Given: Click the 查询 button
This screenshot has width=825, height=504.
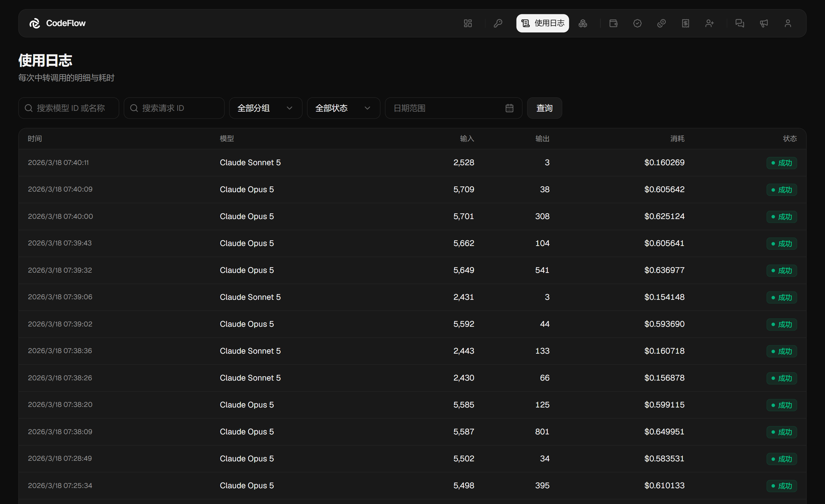Looking at the screenshot, I should click(x=545, y=108).
